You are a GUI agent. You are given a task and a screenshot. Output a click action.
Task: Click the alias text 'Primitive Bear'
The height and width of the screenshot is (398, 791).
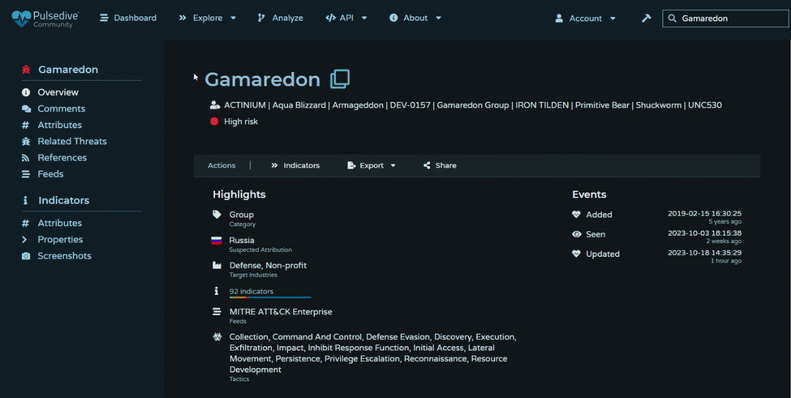coord(602,105)
